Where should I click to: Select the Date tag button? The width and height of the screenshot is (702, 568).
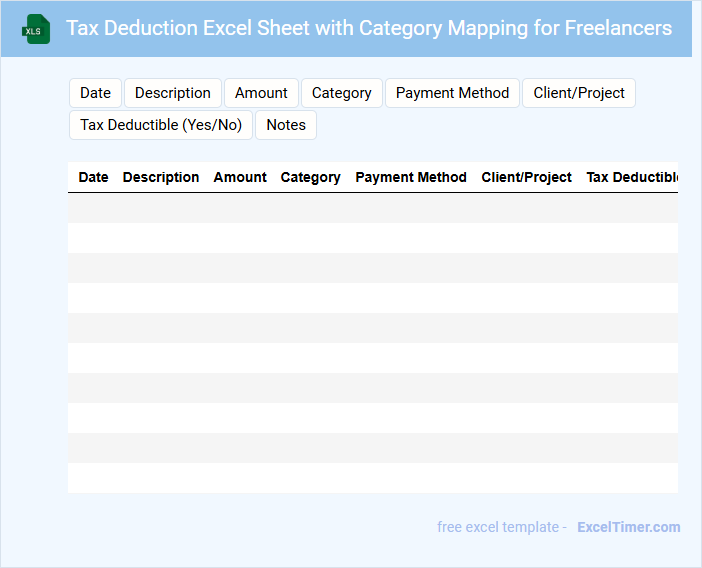(95, 93)
